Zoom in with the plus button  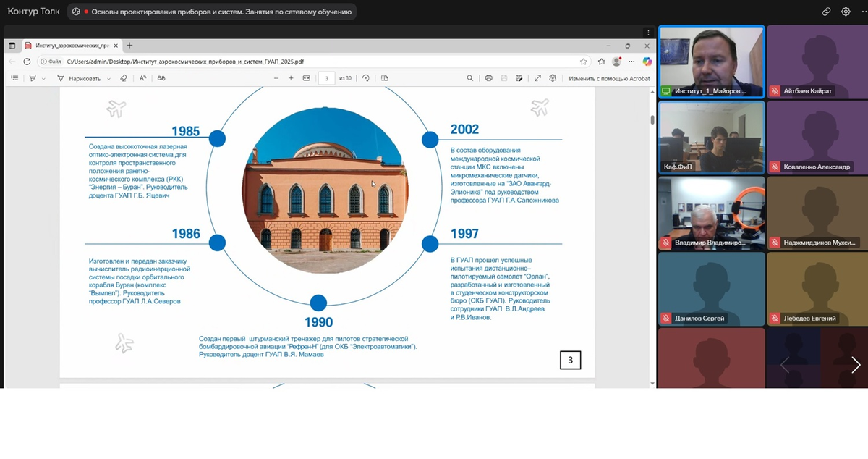click(x=291, y=78)
